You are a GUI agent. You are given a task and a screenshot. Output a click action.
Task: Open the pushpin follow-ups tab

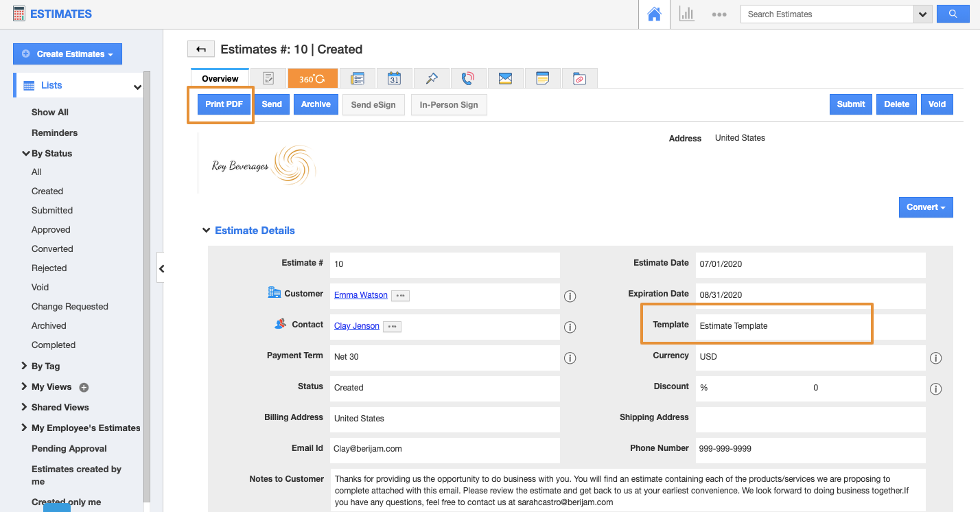pyautogui.click(x=431, y=78)
